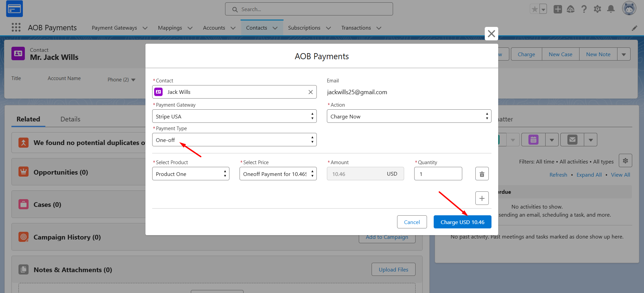The image size is (644, 293).
Task: Open the App Launcher grid icon
Action: click(16, 27)
